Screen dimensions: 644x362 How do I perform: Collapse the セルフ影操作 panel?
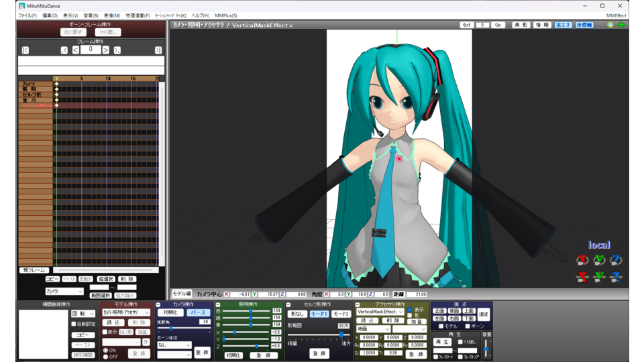point(288,304)
